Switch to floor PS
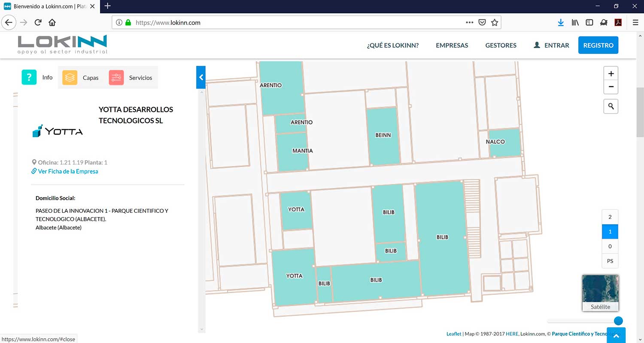The width and height of the screenshot is (644, 343). [x=610, y=261]
